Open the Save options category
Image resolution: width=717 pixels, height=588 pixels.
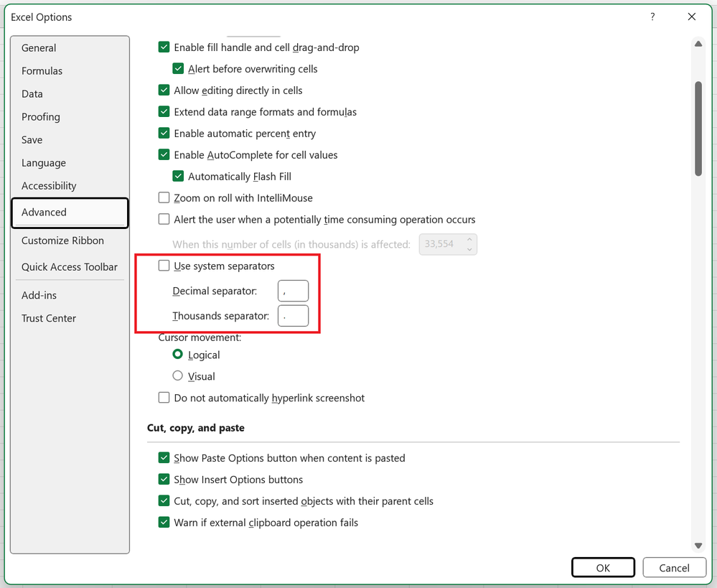(70, 139)
